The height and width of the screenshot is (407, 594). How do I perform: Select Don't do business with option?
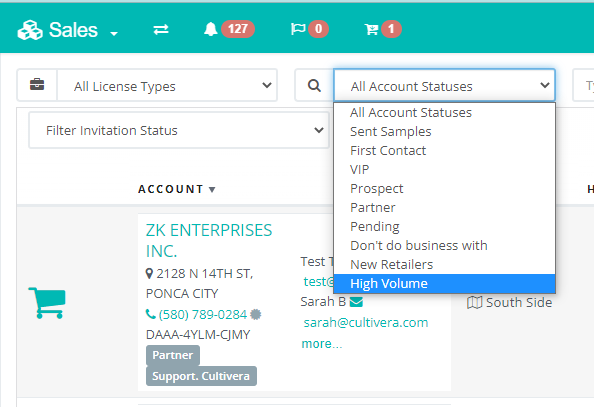tap(444, 245)
